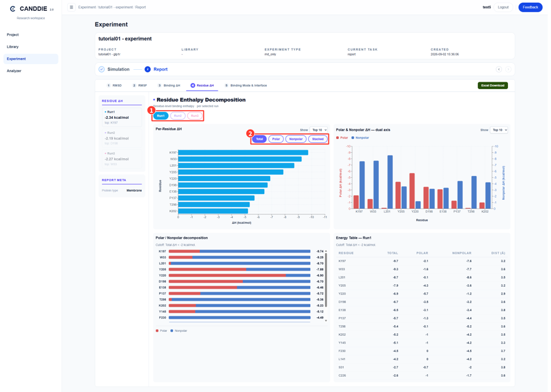Click tutorial01 - experiment breadcrumb link
Viewport: 551px width, 392px height.
point(115,7)
